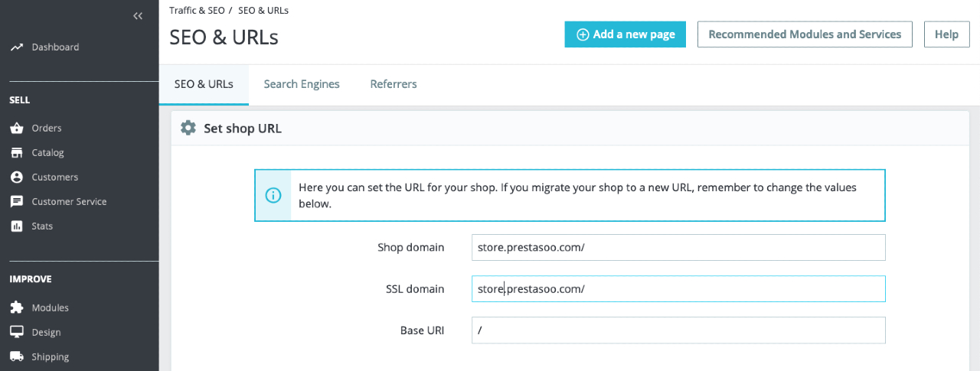
Task: Click the Modules puzzle-piece icon
Action: pos(17,308)
